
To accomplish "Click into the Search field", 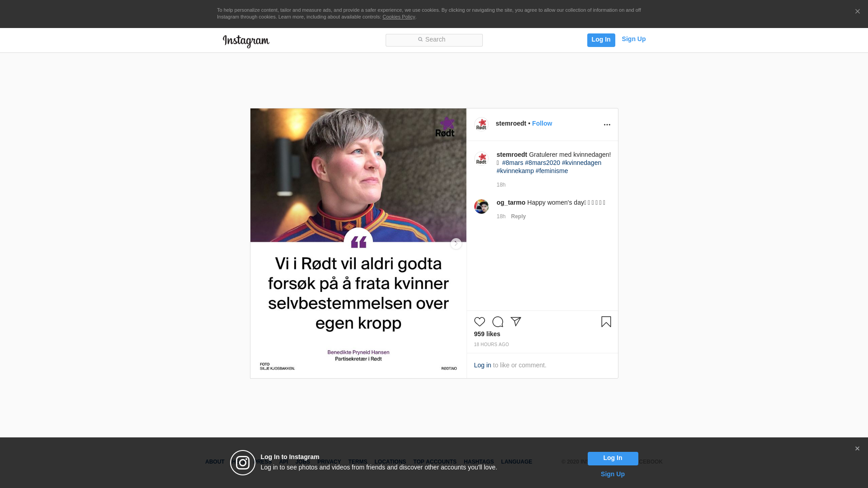I will 434,40.
